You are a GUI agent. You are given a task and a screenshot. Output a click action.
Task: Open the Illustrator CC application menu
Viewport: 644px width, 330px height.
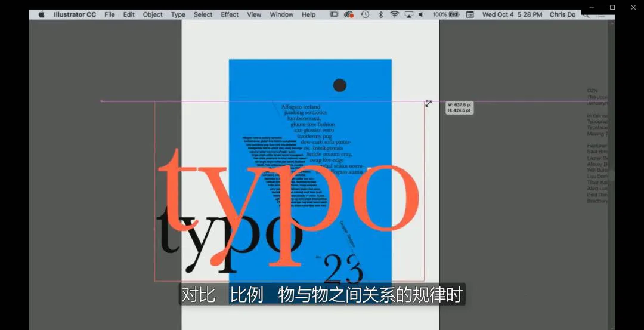pos(75,14)
